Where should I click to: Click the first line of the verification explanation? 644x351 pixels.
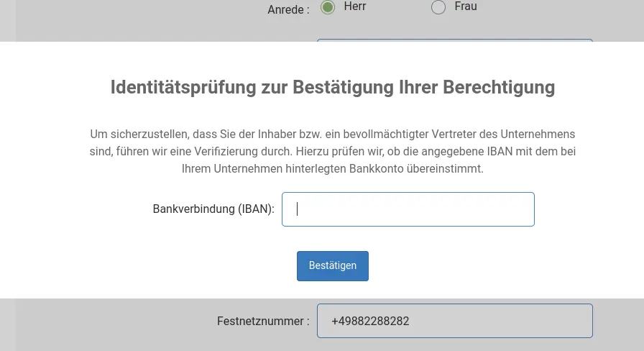[x=332, y=135]
